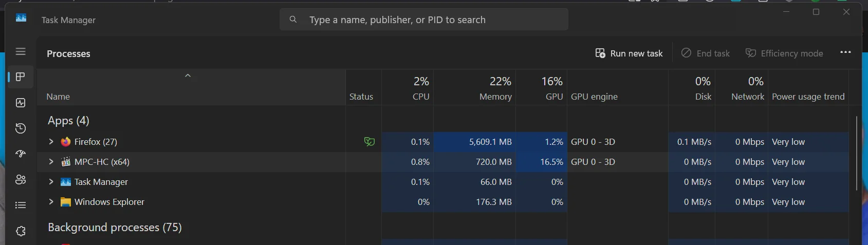Viewport: 868px width, 245px height.
Task: Open the hamburger navigation menu
Action: click(21, 51)
